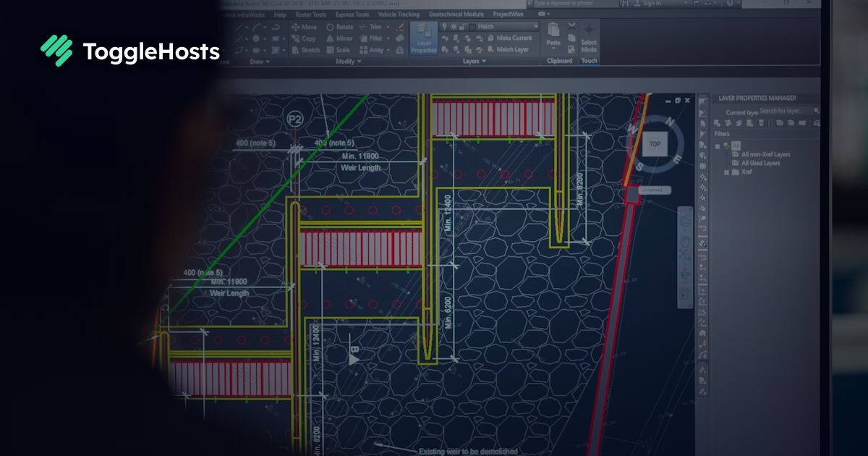Open the Vehicle Tracking tab

398,14
